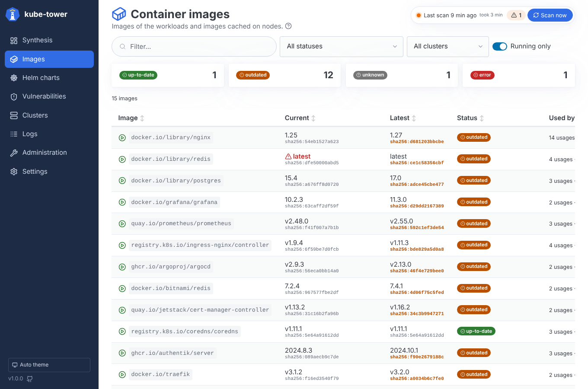Click the running icon for quay.io/prometheus/prometheus
The height and width of the screenshot is (389, 588).
[122, 224]
